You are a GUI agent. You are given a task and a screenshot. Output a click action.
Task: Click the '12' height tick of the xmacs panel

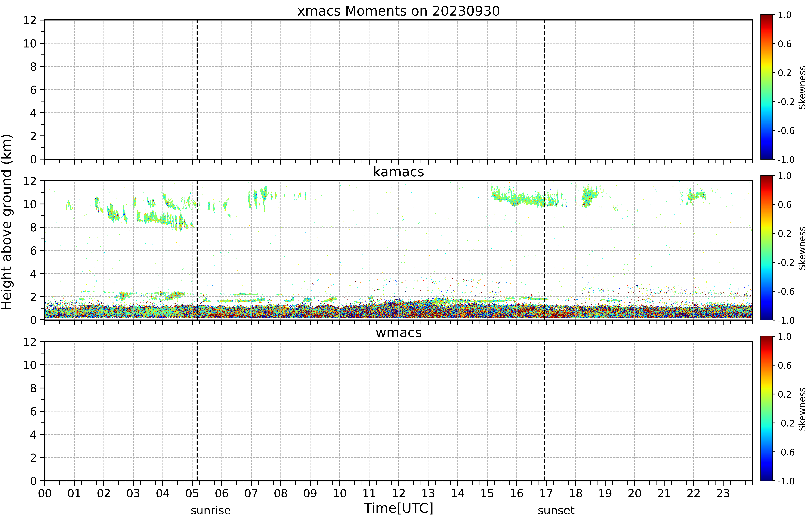[x=30, y=20]
